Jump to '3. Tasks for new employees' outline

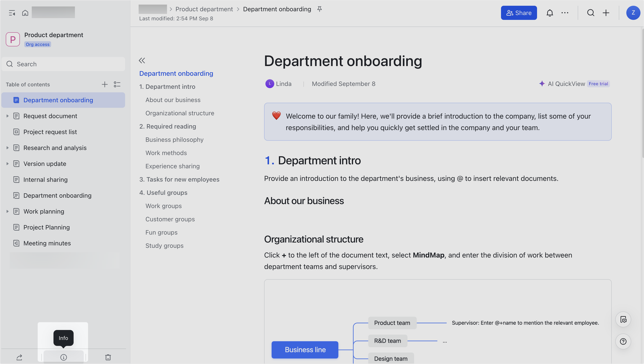click(x=179, y=180)
